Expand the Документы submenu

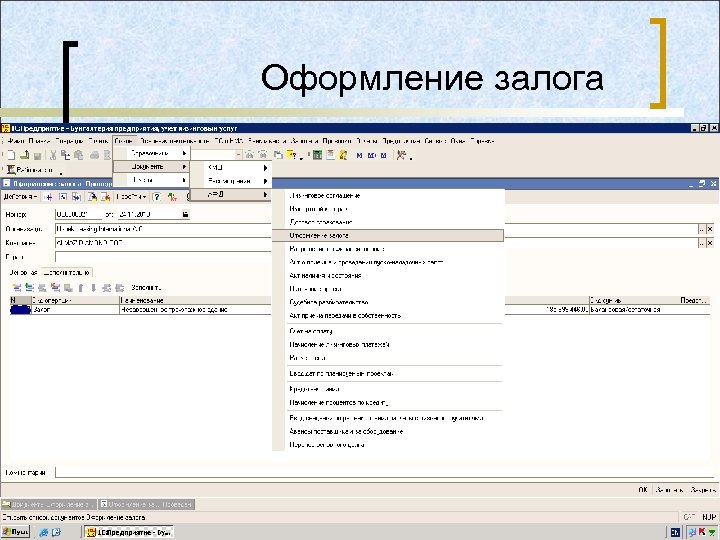pos(152,166)
